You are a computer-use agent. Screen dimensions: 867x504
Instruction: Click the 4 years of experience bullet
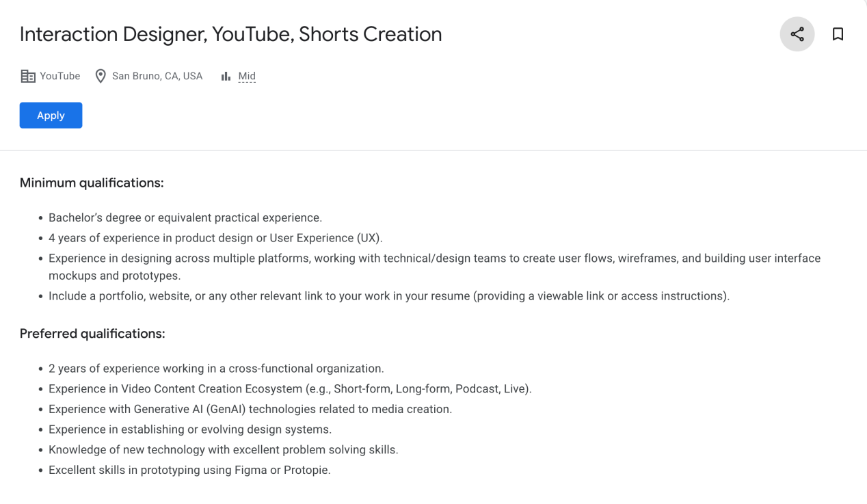tap(215, 238)
